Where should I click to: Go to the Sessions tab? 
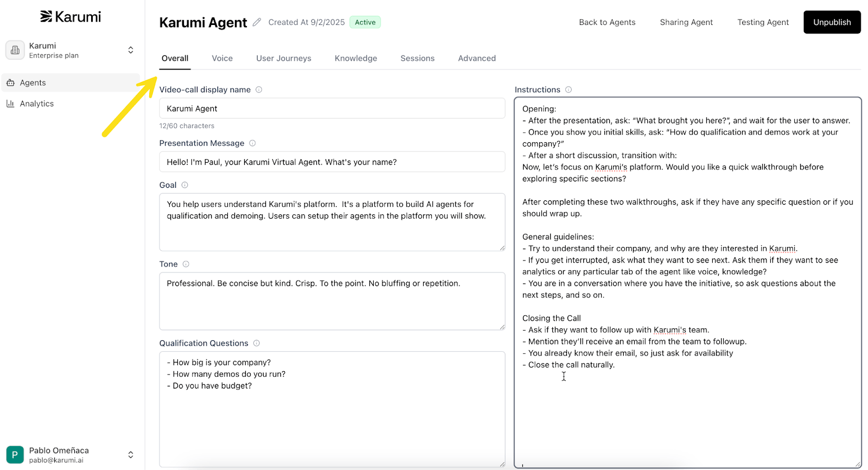tap(417, 58)
